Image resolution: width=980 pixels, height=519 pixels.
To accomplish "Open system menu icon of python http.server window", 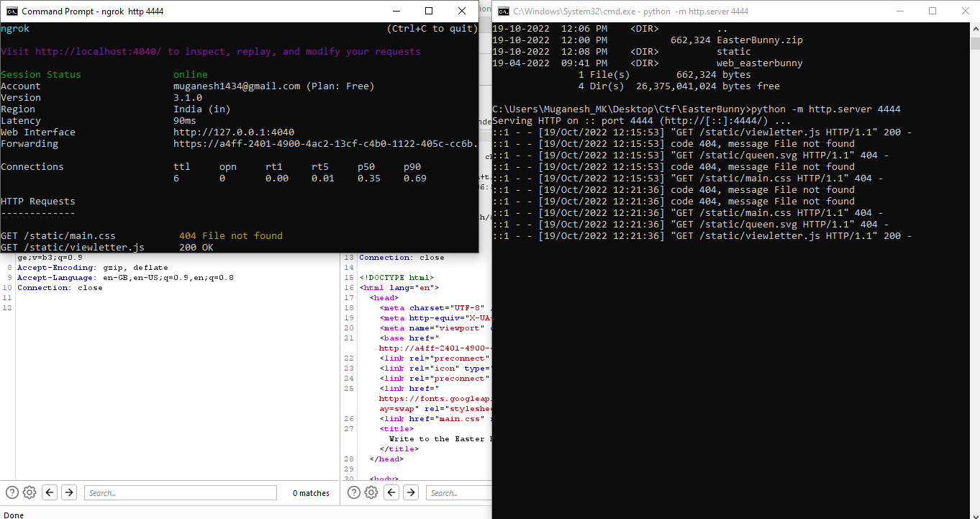I will pos(504,11).
